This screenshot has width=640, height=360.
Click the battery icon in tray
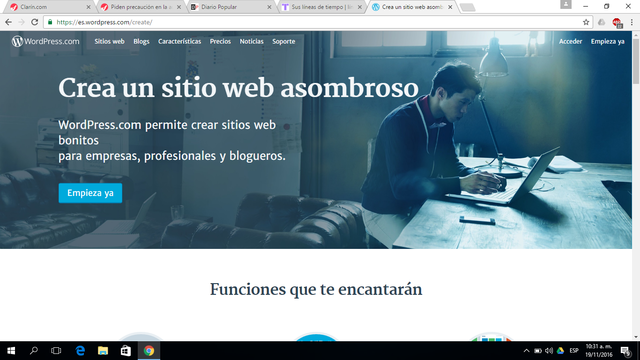(x=538, y=351)
